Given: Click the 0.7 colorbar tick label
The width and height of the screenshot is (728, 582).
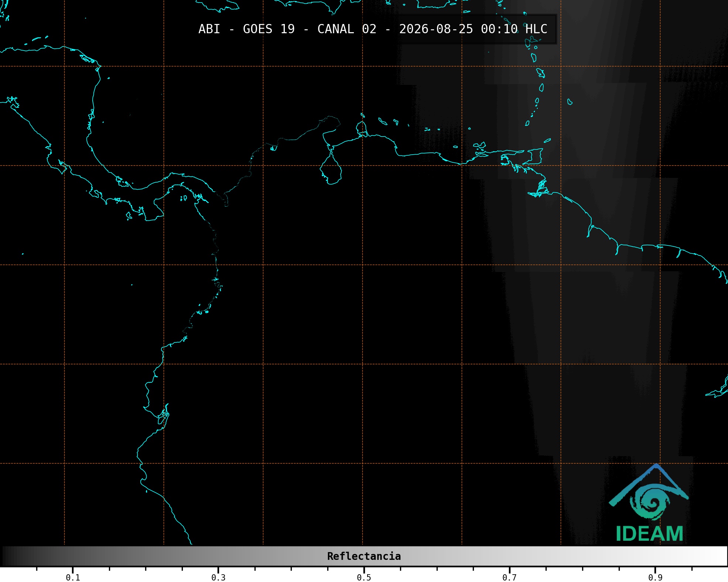Looking at the screenshot, I should pos(509,578).
